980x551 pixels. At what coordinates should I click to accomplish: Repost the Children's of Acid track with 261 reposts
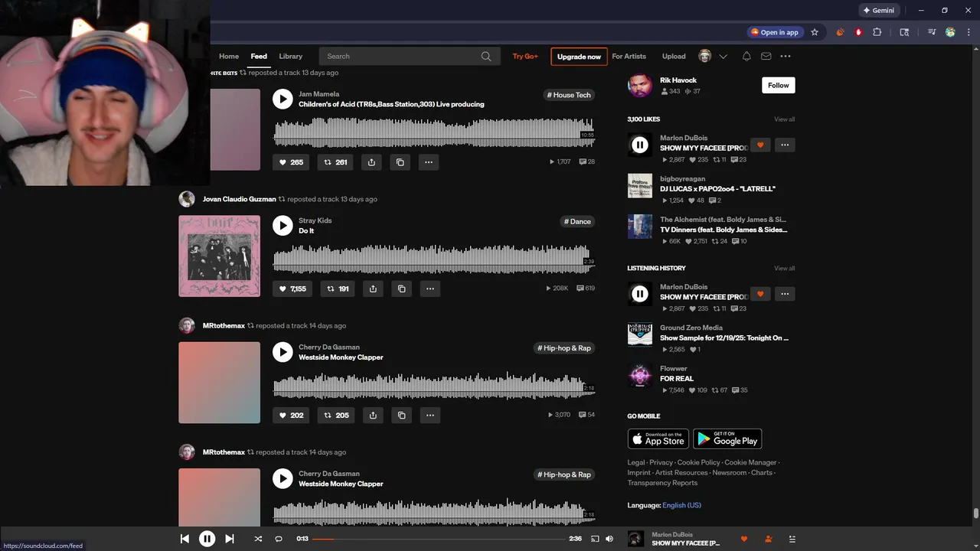tap(335, 162)
